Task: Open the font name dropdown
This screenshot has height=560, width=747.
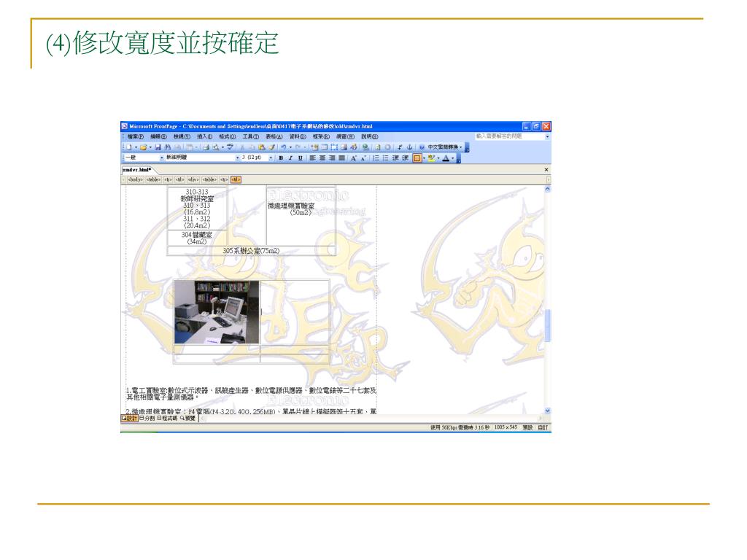Action: coord(237,157)
